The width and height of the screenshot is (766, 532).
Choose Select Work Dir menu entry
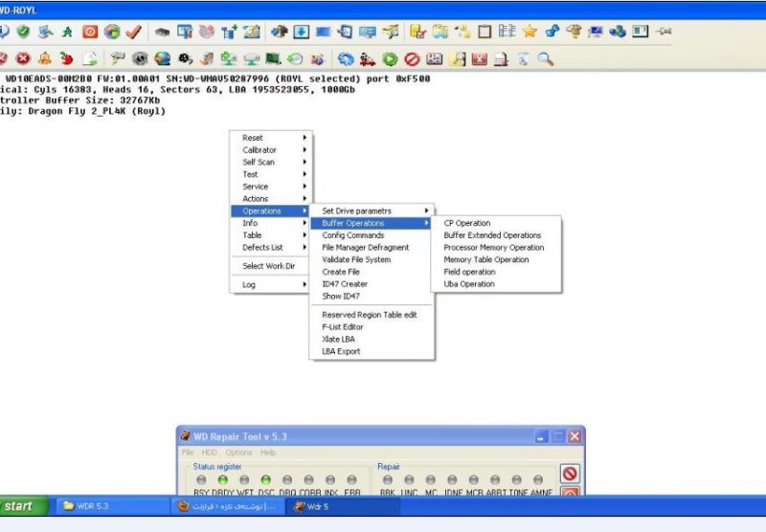271,266
